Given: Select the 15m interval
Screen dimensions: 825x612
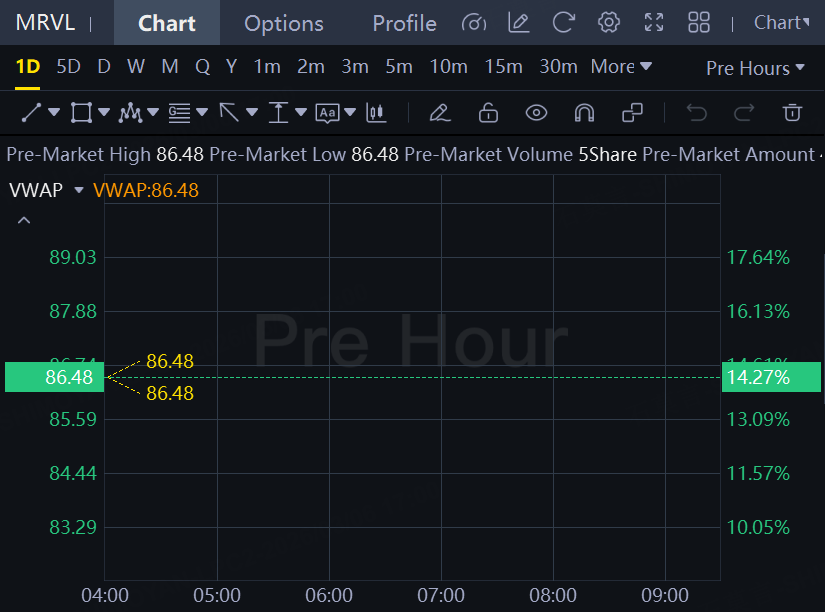Looking at the screenshot, I should [504, 67].
